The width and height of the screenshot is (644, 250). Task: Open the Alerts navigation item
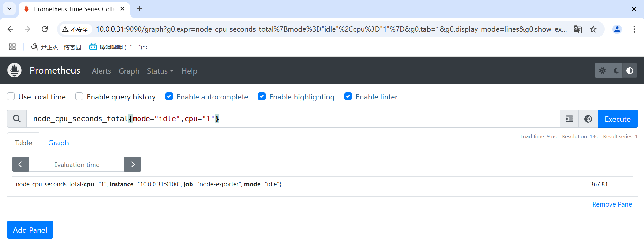101,71
